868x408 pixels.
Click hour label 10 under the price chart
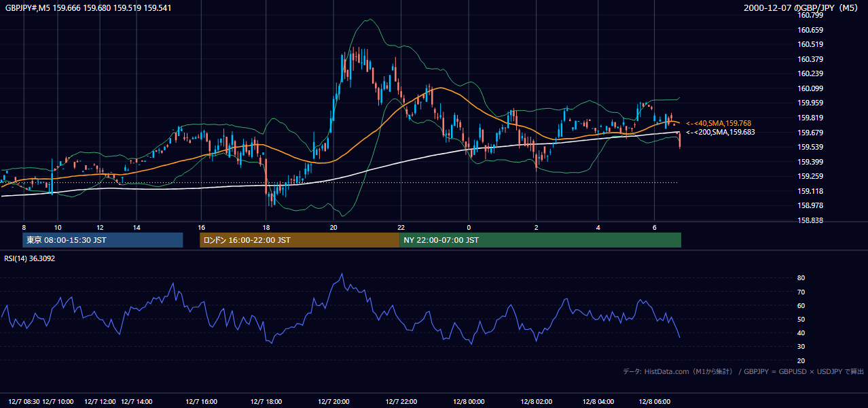coord(58,227)
